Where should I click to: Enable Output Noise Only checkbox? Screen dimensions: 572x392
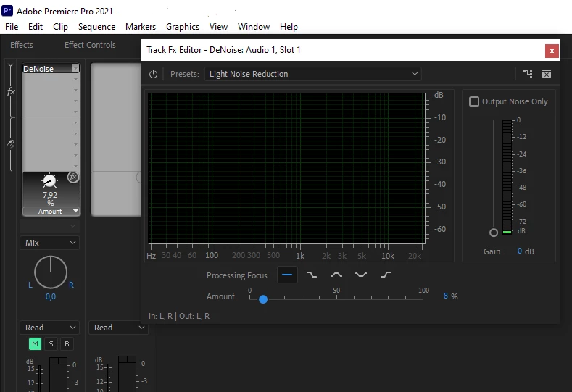[474, 101]
